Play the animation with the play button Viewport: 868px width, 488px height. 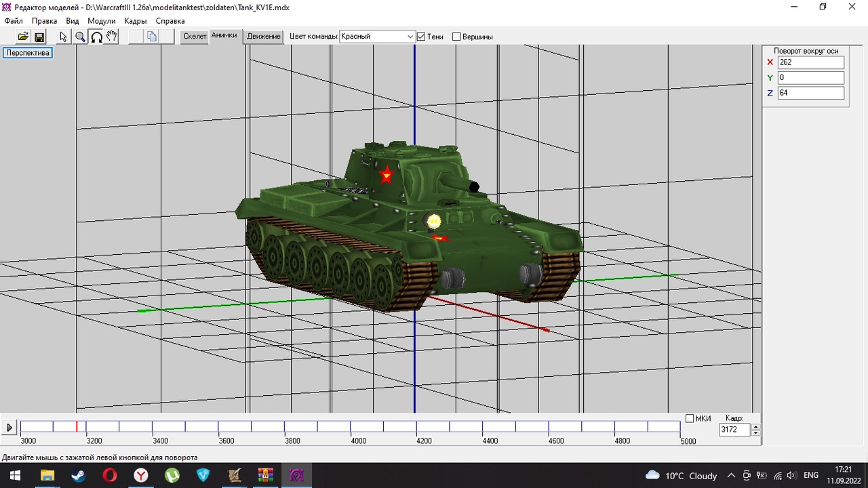(9, 428)
